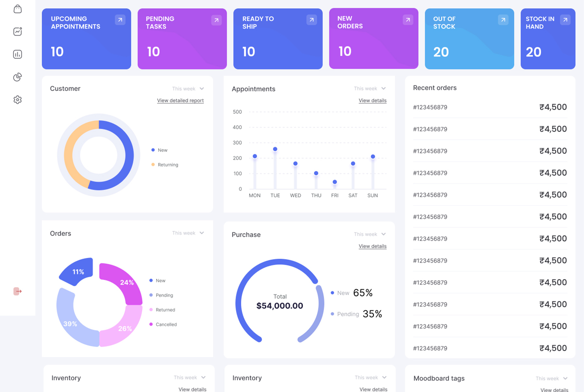Select the New Orders summary card
The width and height of the screenshot is (584, 392).
pos(373,38)
